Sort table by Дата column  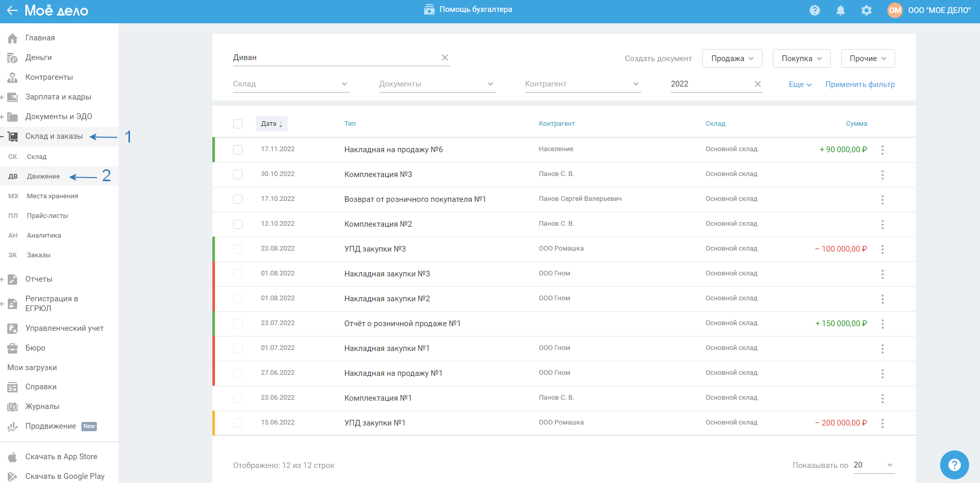[271, 124]
